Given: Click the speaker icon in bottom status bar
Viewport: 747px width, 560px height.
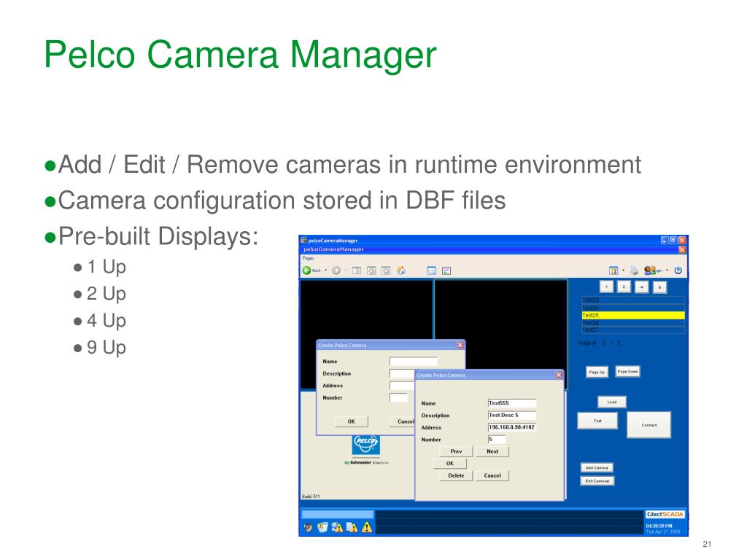Looking at the screenshot, I should click(x=309, y=527).
